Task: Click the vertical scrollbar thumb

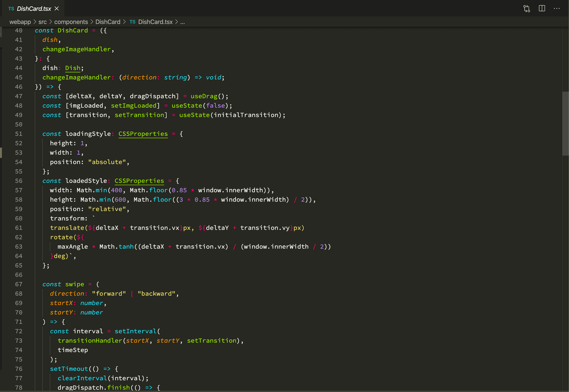Action: [565, 123]
